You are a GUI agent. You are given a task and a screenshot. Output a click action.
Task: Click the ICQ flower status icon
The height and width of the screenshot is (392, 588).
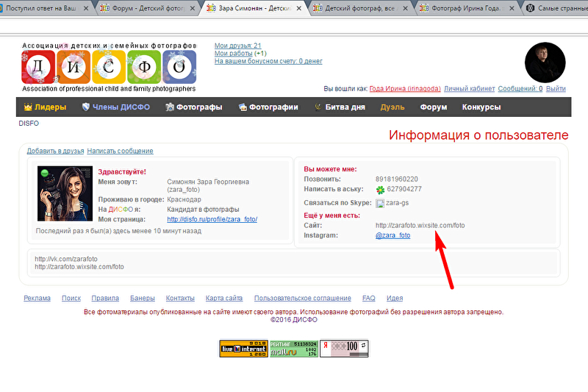pyautogui.click(x=380, y=190)
